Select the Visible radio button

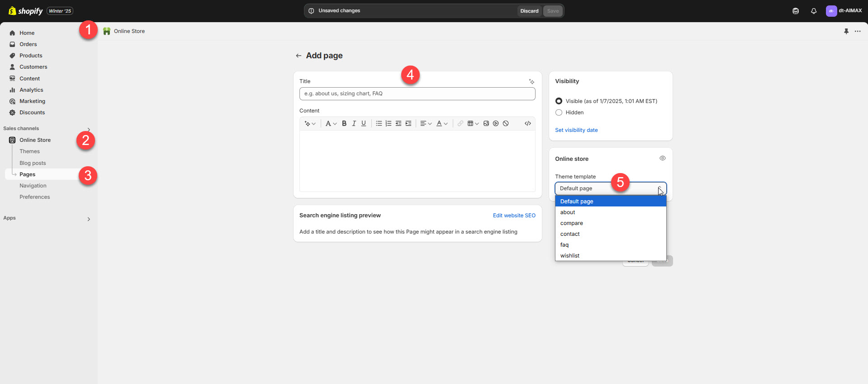559,101
